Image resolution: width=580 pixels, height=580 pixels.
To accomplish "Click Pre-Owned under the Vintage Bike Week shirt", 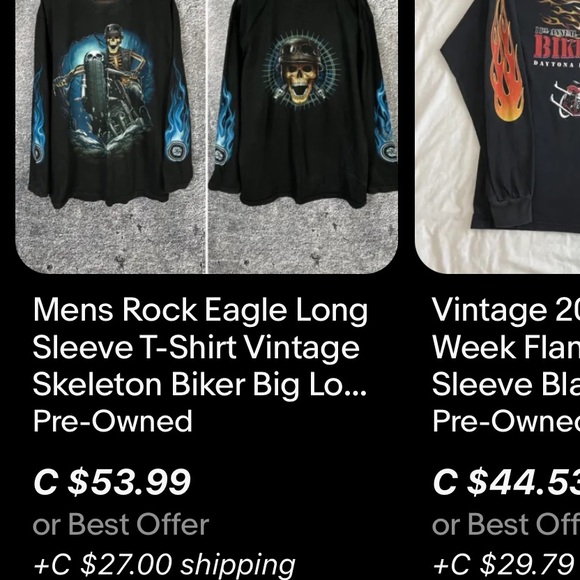I will click(x=506, y=421).
